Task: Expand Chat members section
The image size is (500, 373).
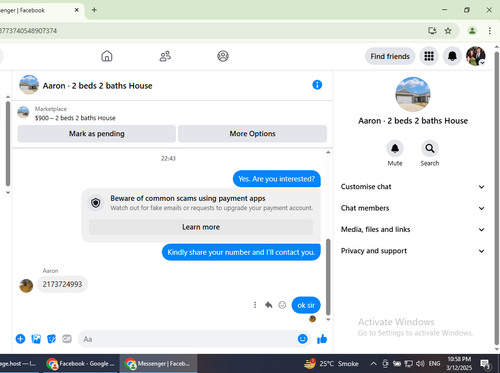Action: (413, 208)
